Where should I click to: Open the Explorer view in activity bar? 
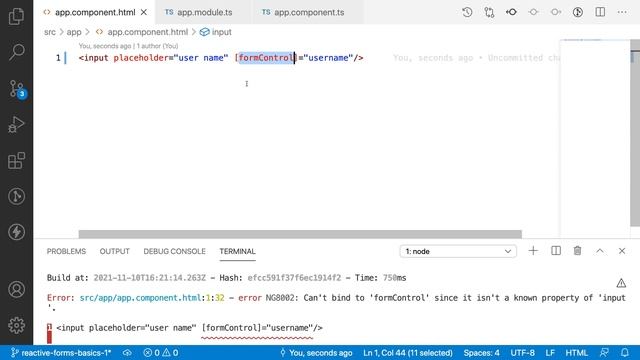click(16, 16)
